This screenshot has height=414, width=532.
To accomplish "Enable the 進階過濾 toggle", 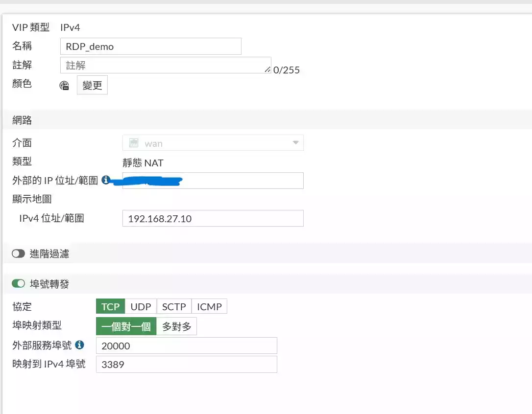I will coord(19,253).
